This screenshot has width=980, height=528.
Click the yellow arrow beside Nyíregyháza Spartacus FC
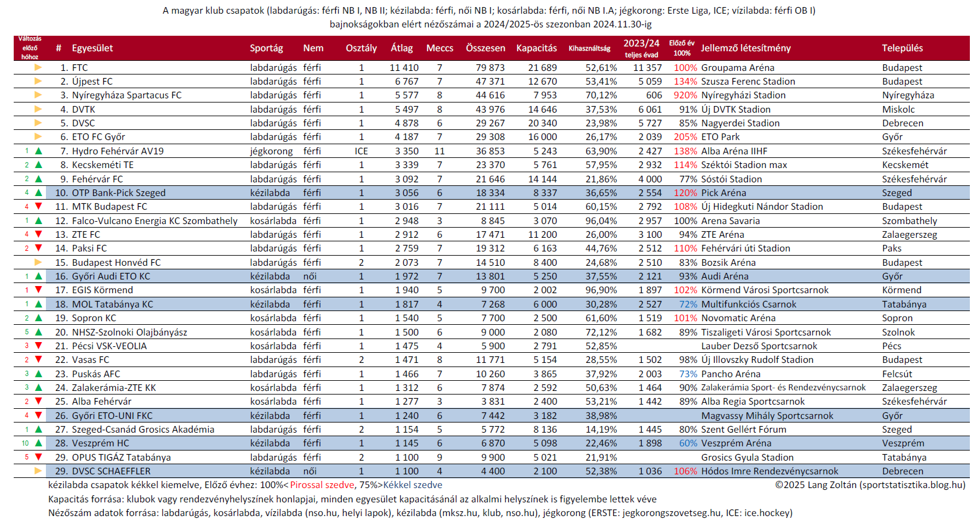(38, 95)
